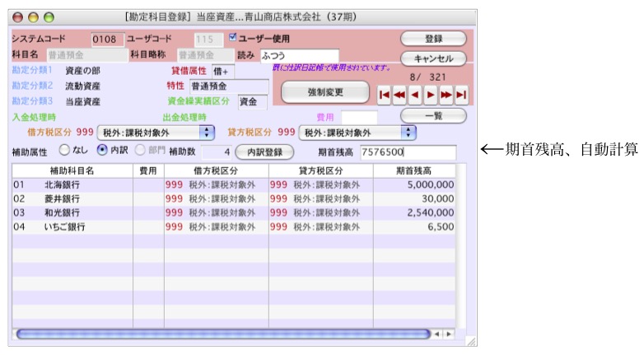Open the 貸方税区分 dropdown
Viewport: 644px width, 355px height.
357,133
